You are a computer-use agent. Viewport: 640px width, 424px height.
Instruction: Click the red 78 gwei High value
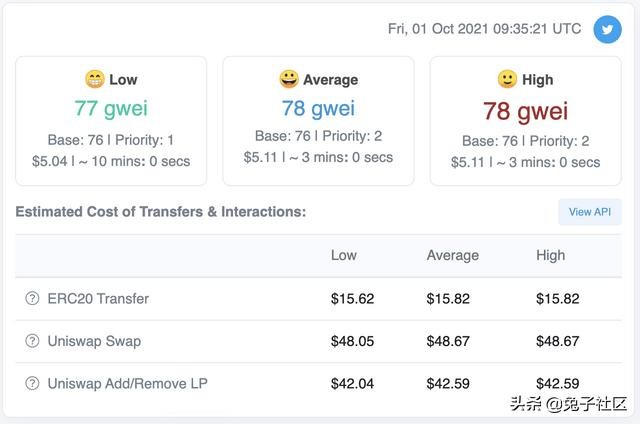click(x=525, y=109)
